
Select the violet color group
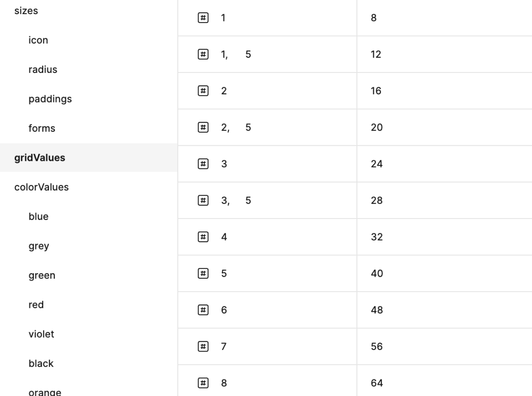pos(42,334)
